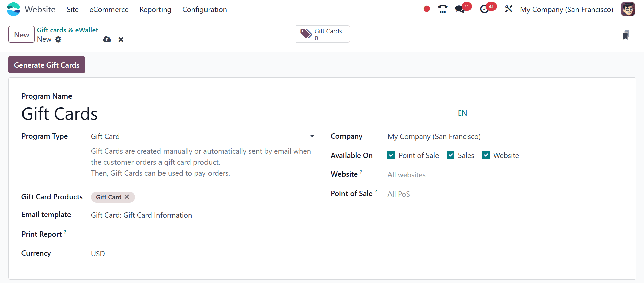Image resolution: width=644 pixels, height=283 pixels.
Task: Go back to Gift cards & eWallet breadcrumb
Action: point(67,30)
